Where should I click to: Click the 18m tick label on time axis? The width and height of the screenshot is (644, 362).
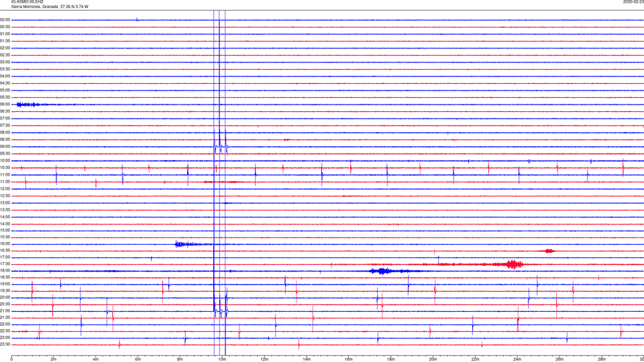391,359
